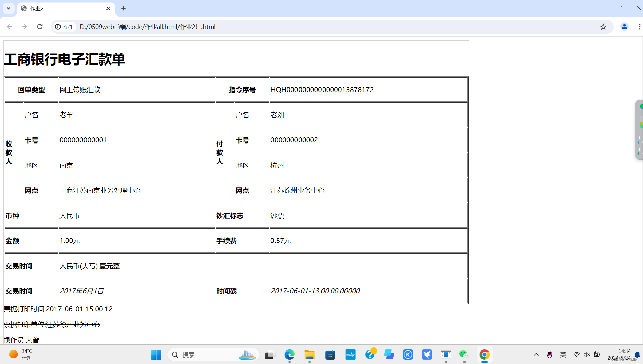Image resolution: width=643 pixels, height=364 pixels.
Task: Open the Windows Start menu
Action: [156, 355]
